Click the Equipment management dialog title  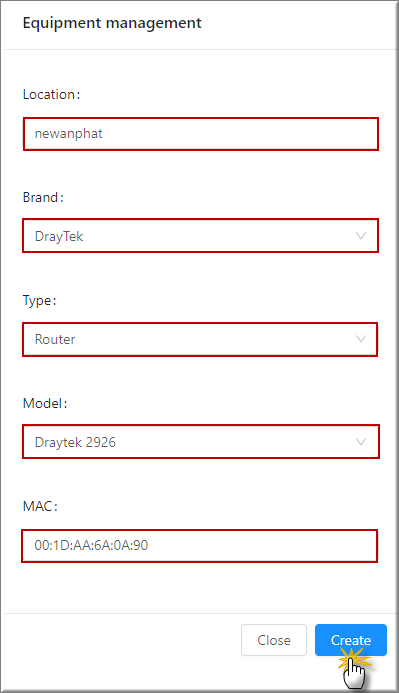coord(112,23)
